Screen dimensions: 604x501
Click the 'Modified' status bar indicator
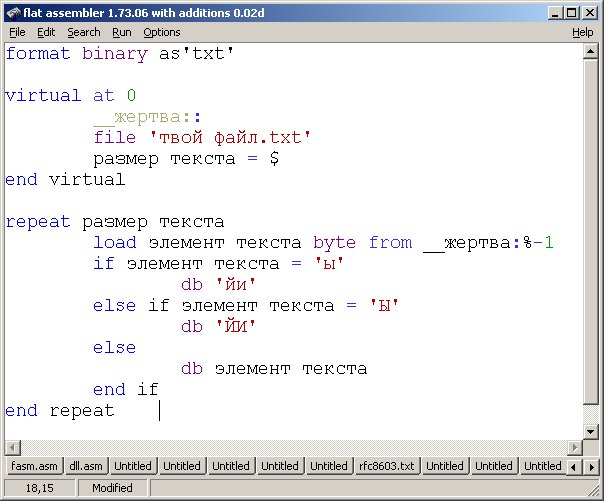(112, 488)
